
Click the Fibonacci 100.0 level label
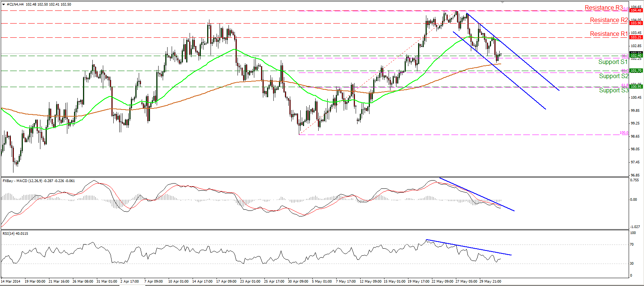(x=624, y=133)
